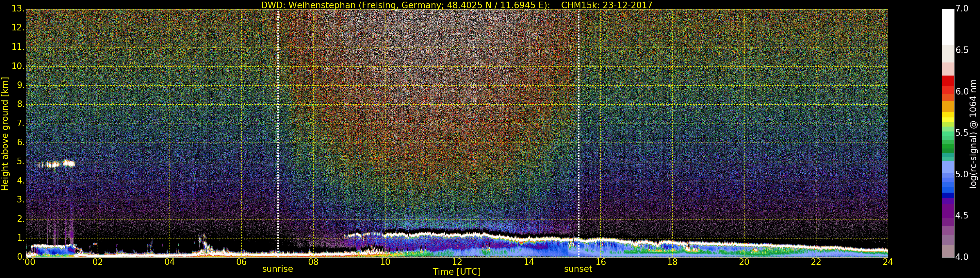
Task: Click the time axis tick '12'
Action: (457, 262)
